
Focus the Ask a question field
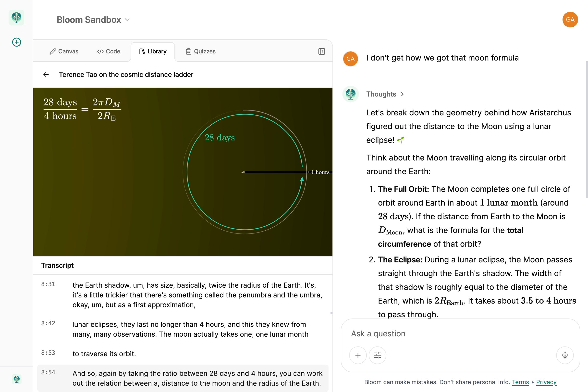tap(460, 334)
